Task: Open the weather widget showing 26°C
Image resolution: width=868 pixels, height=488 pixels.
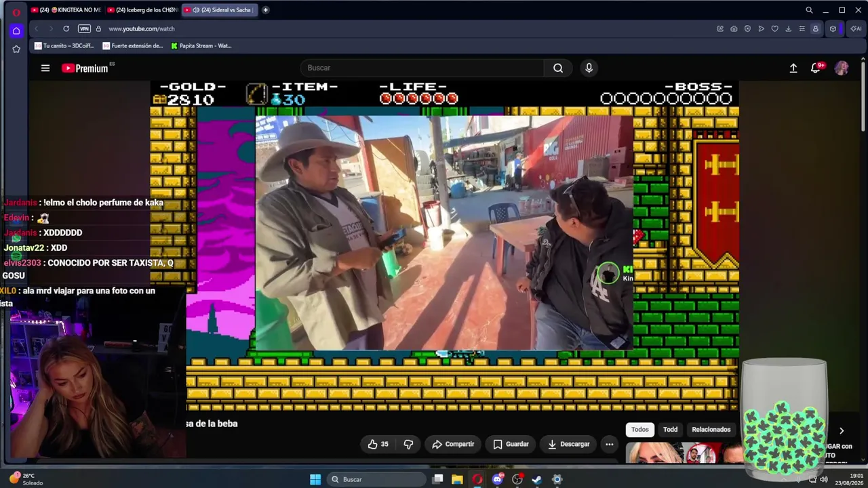Action: coord(27,479)
